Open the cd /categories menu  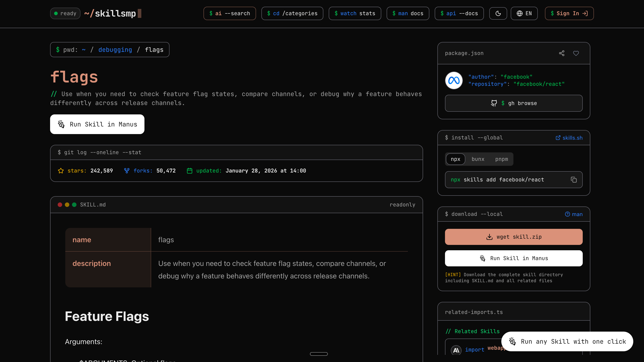[x=292, y=13]
